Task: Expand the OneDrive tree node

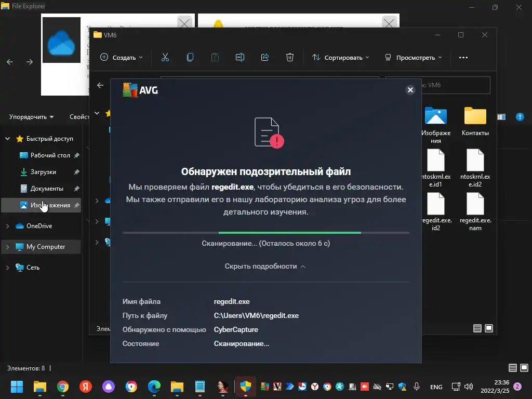Action: [x=7, y=225]
